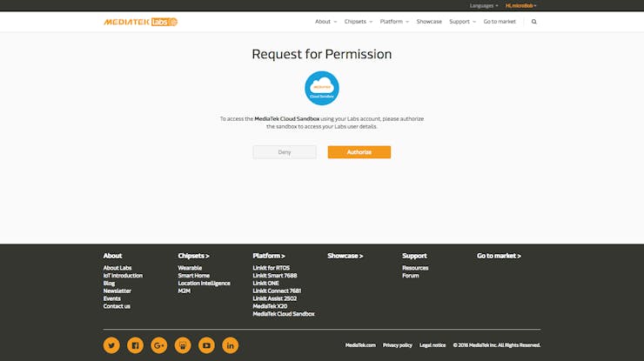Open the Smart Home footer link
This screenshot has width=644, height=361.
tap(194, 276)
